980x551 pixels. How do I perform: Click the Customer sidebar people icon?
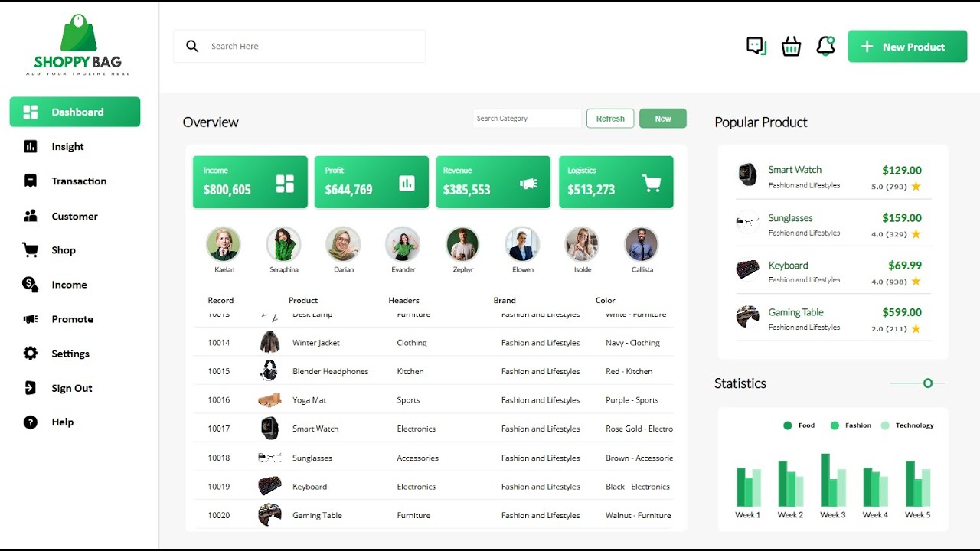(x=31, y=216)
